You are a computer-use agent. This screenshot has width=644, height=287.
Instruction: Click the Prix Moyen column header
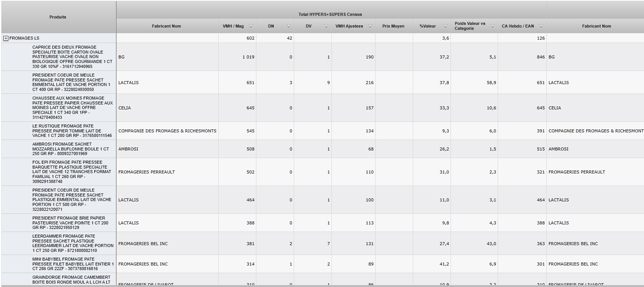[x=393, y=26]
